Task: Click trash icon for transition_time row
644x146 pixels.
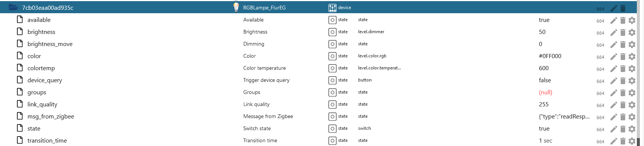Action: [x=623, y=141]
